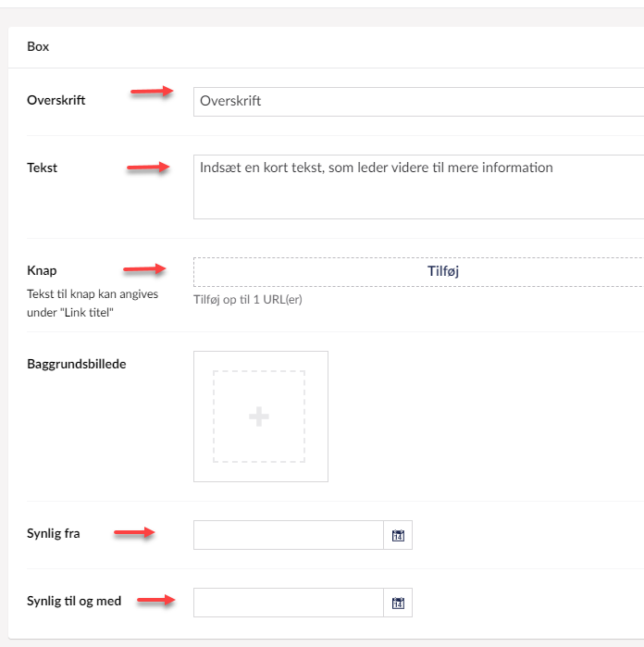644x647 pixels.
Task: Click the Synlig til og med label
Action: 74,602
